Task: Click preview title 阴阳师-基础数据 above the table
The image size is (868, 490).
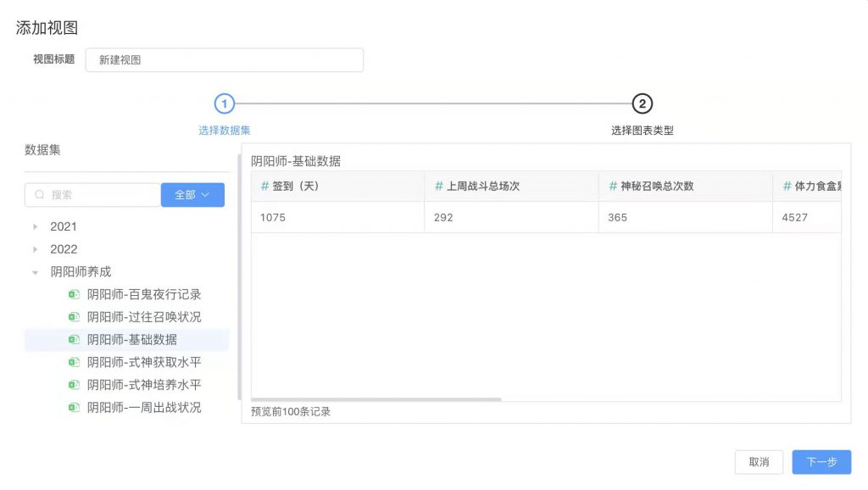Action: [x=296, y=161]
